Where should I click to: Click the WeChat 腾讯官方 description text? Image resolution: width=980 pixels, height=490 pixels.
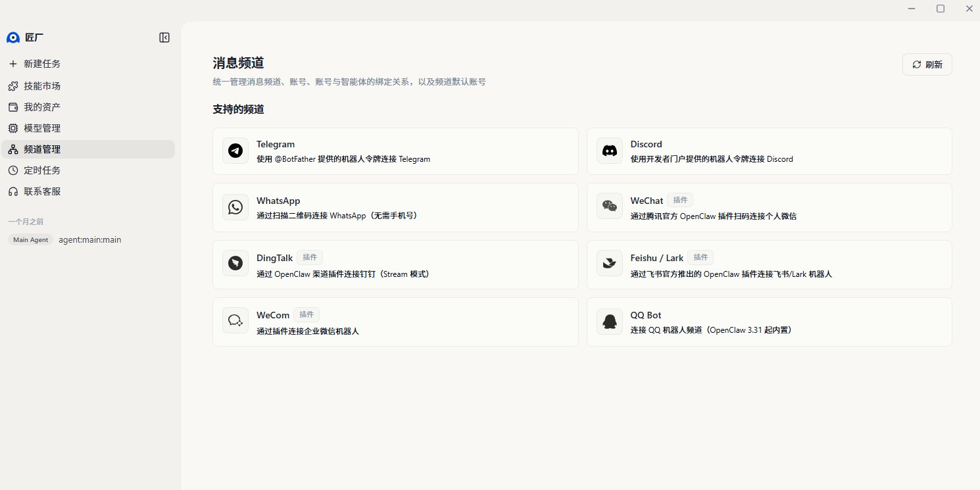click(x=713, y=216)
